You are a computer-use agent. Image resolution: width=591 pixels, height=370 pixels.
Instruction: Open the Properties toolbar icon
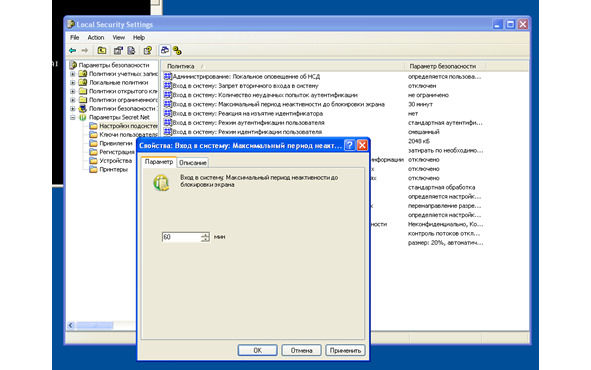click(118, 50)
